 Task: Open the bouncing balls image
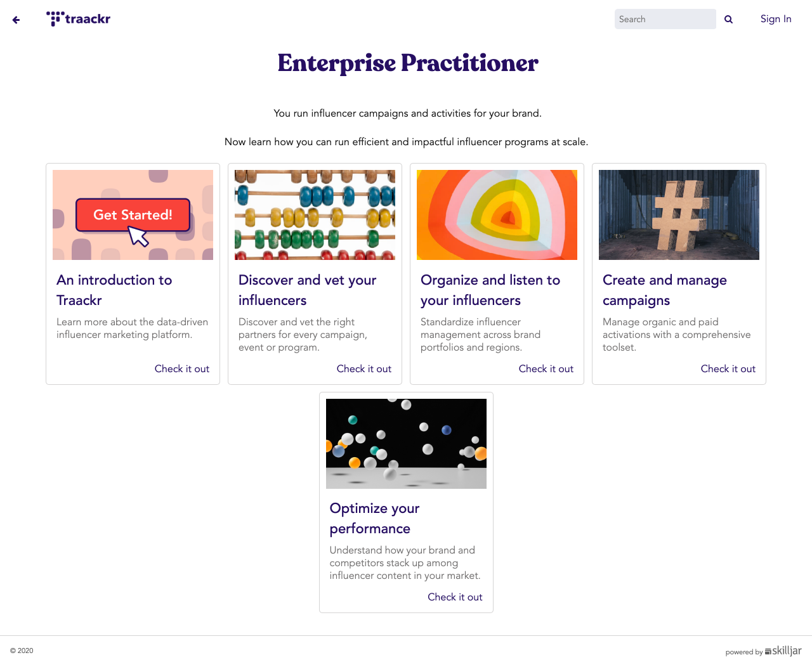(x=406, y=443)
